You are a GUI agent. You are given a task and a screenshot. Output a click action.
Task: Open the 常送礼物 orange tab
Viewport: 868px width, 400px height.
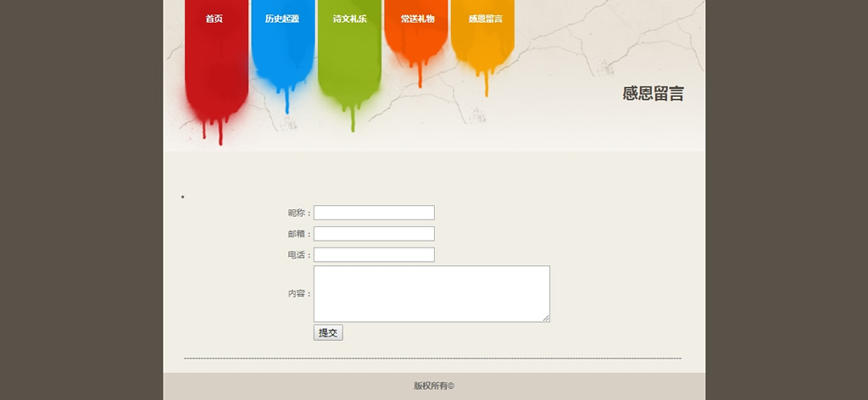tap(417, 19)
